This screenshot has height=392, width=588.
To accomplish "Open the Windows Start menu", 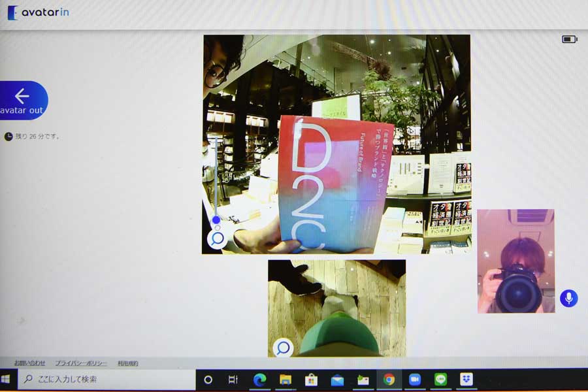I will (x=6, y=379).
